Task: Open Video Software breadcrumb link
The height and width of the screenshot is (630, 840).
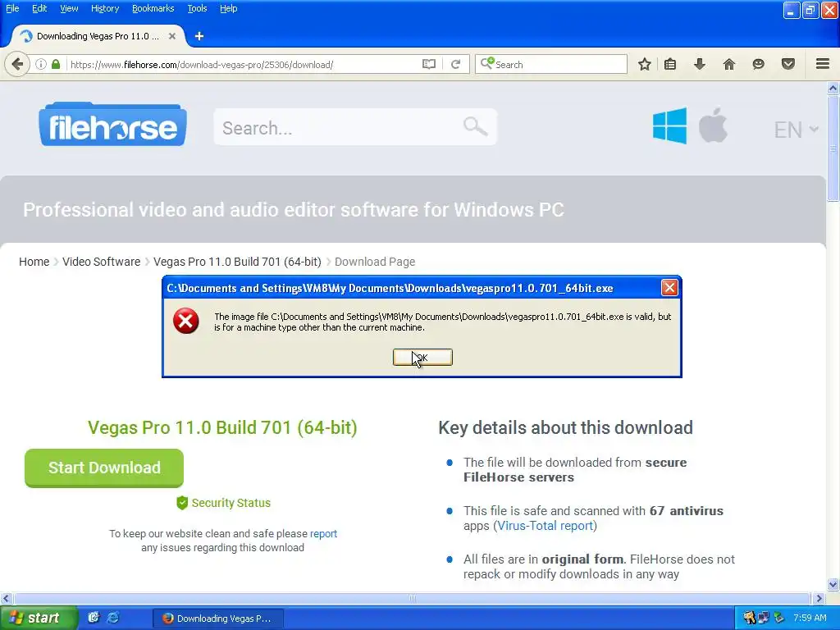Action: point(101,262)
